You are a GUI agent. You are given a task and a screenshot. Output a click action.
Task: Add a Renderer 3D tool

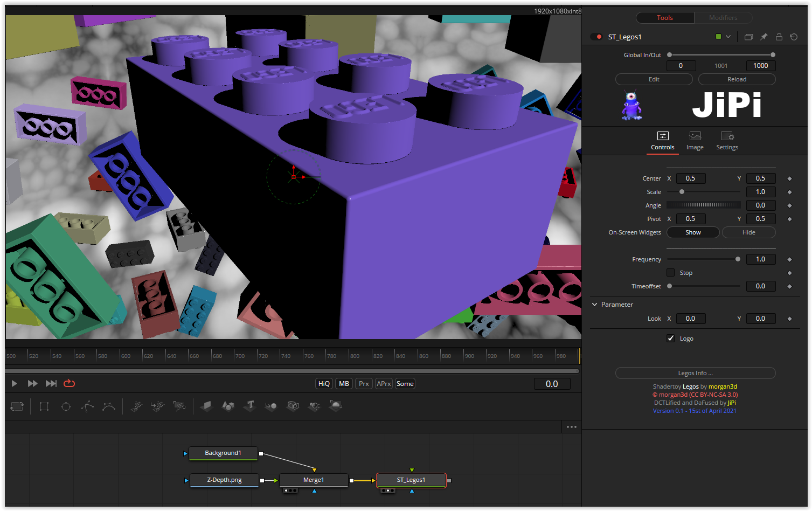[336, 405]
